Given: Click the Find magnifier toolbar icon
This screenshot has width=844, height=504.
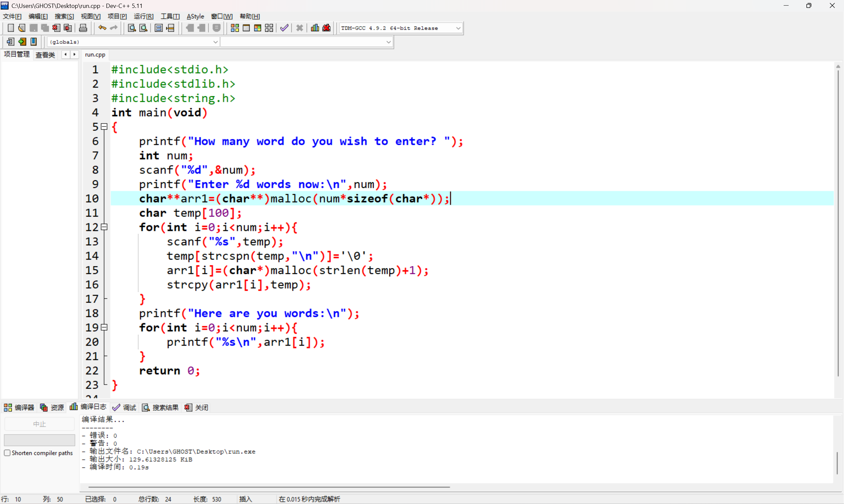Looking at the screenshot, I should pyautogui.click(x=132, y=28).
